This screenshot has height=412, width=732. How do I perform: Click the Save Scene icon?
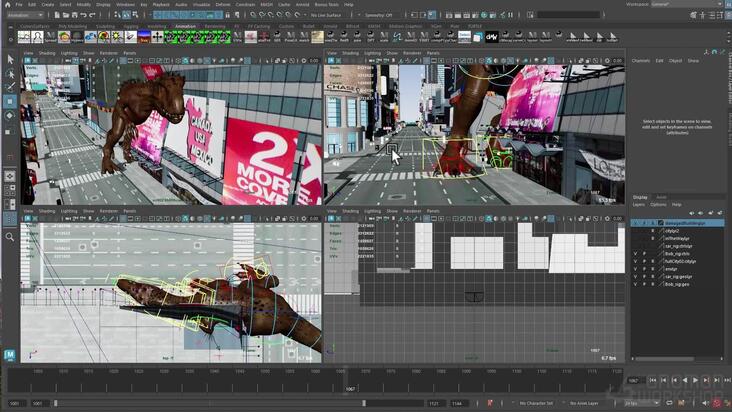point(74,15)
